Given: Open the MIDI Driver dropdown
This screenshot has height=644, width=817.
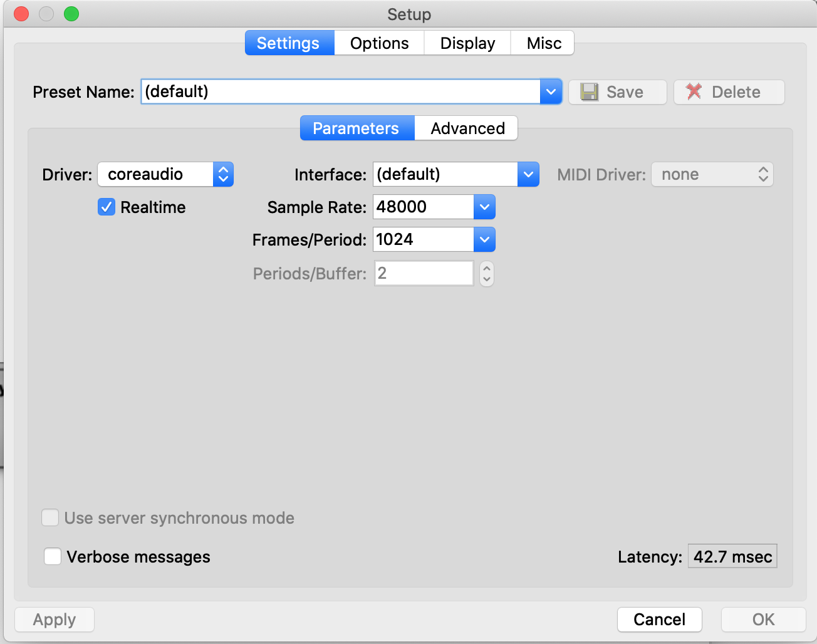Looking at the screenshot, I should point(712,174).
